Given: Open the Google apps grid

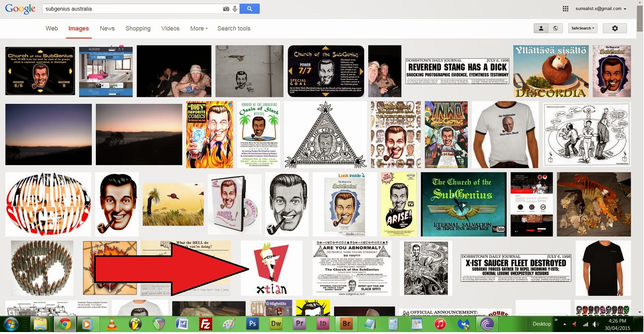Looking at the screenshot, I should pyautogui.click(x=566, y=8).
